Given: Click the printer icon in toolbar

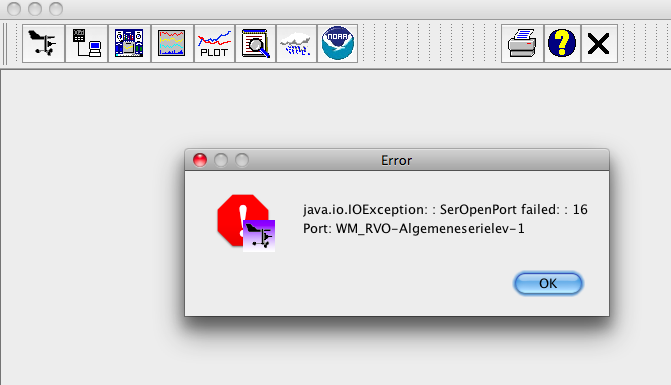Looking at the screenshot, I should click(523, 43).
